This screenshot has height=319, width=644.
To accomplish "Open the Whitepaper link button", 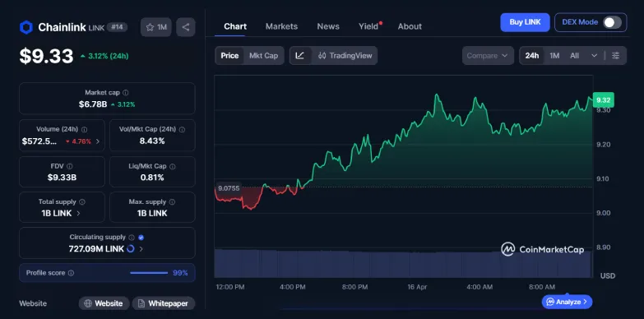I will tap(164, 303).
